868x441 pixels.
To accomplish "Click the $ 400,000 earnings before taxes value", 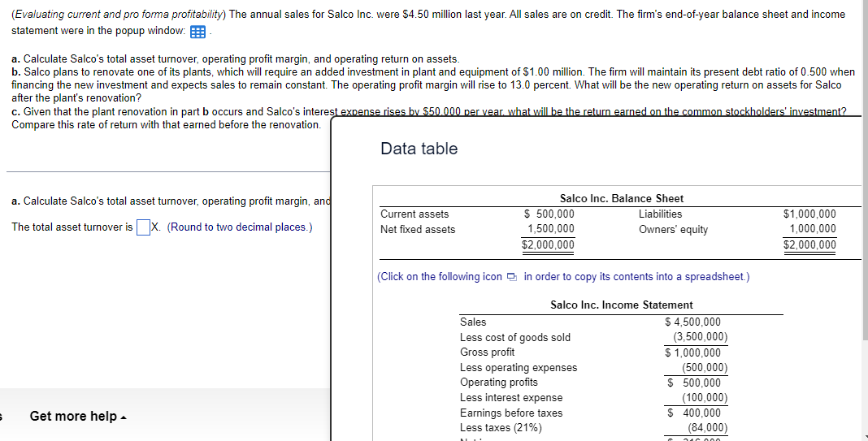I will point(694,413).
